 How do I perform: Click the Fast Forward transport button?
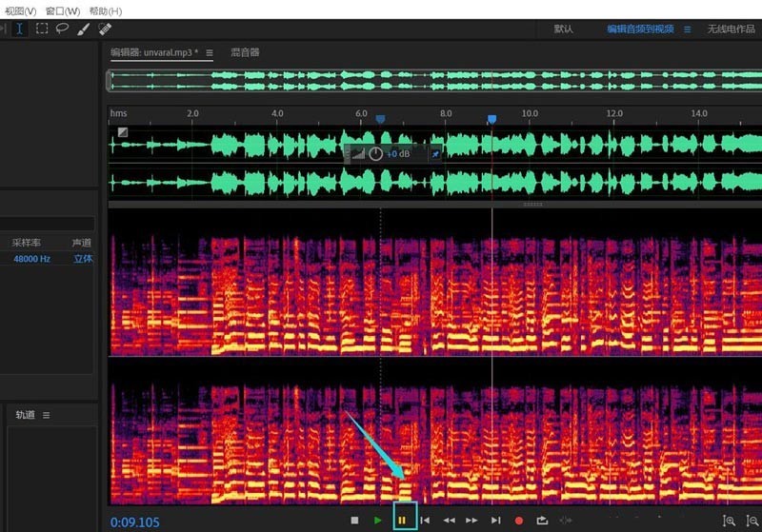471,521
